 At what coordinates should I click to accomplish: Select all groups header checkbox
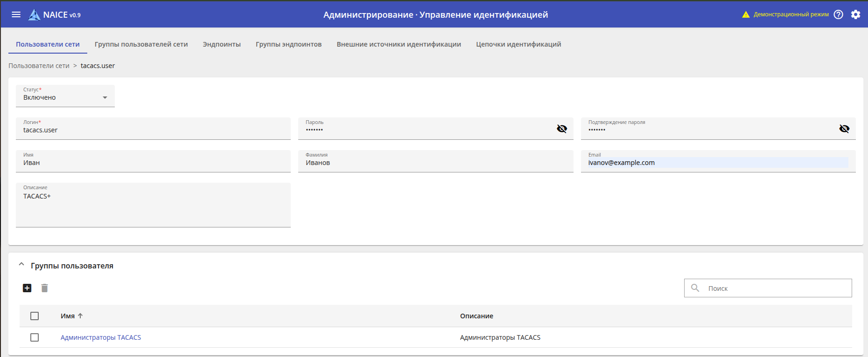[35, 316]
